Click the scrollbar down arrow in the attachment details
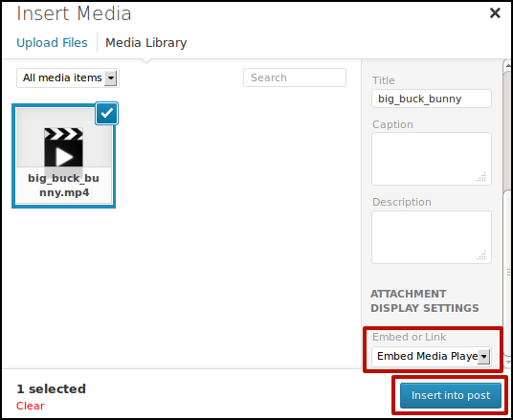 (x=508, y=362)
